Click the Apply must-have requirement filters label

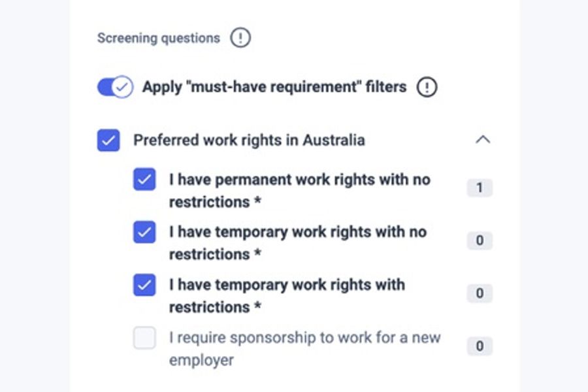click(x=274, y=87)
